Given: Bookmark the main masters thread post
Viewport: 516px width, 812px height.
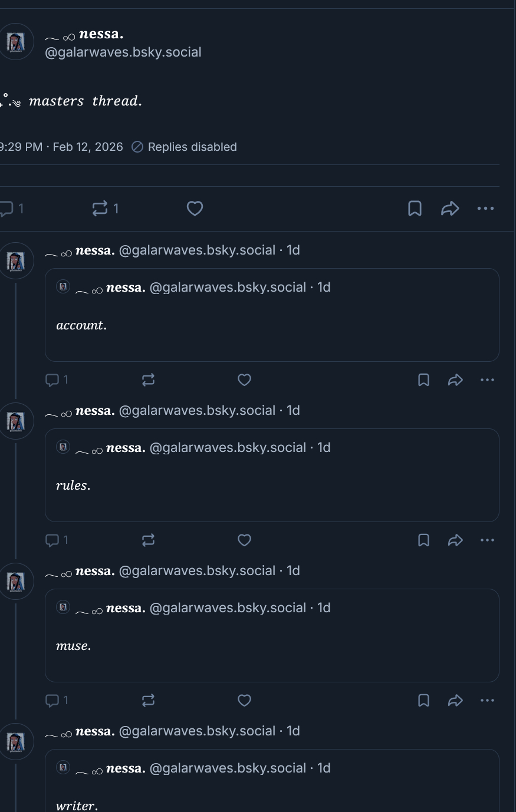Looking at the screenshot, I should [x=415, y=209].
